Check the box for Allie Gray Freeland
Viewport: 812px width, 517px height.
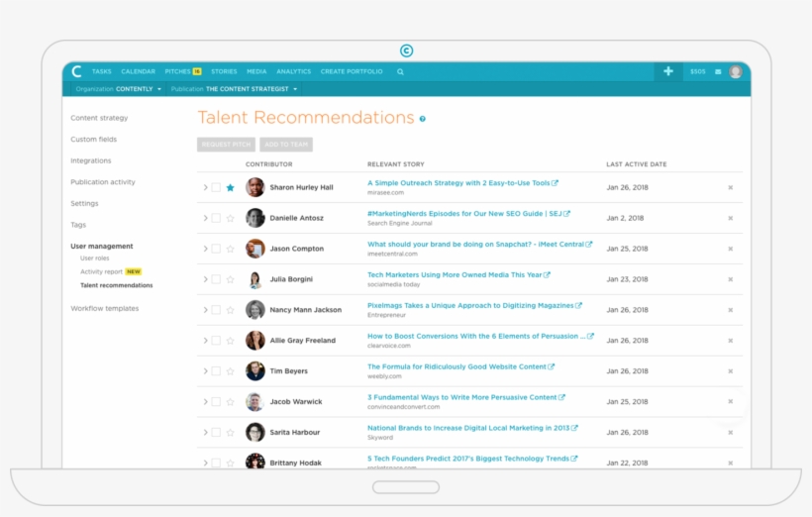[x=216, y=341]
